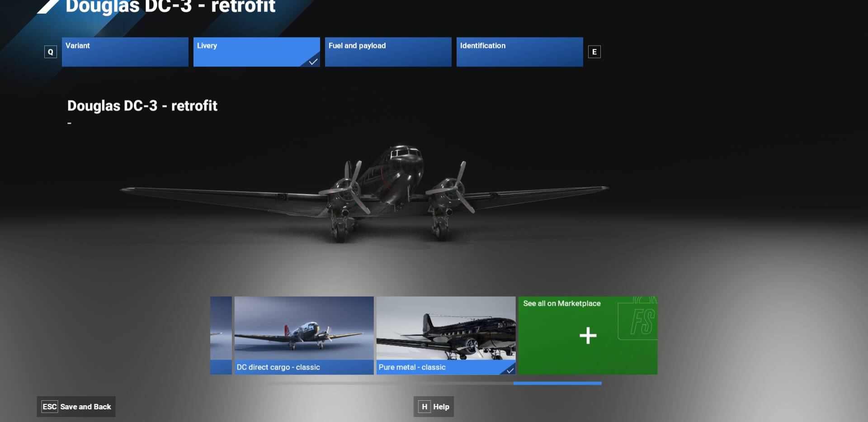Switch to the Livery tab
Image resolution: width=868 pixels, height=422 pixels.
pos(257,52)
